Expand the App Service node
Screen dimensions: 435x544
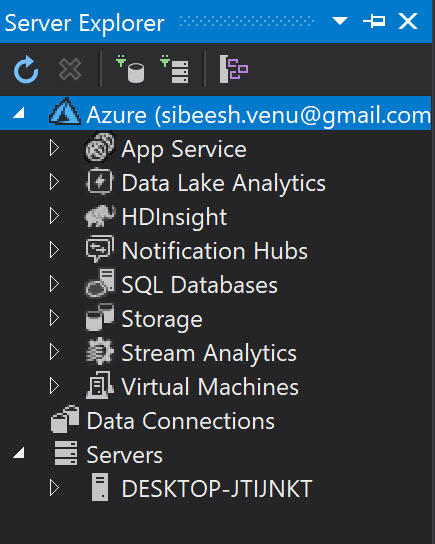coord(54,148)
